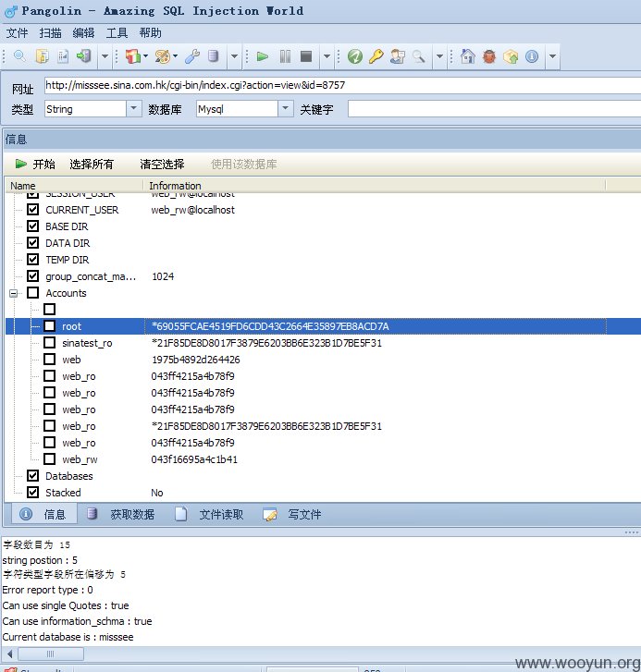This screenshot has width=641, height=672.
Task: Click the 选择所有 select all button
Action: [x=92, y=165]
